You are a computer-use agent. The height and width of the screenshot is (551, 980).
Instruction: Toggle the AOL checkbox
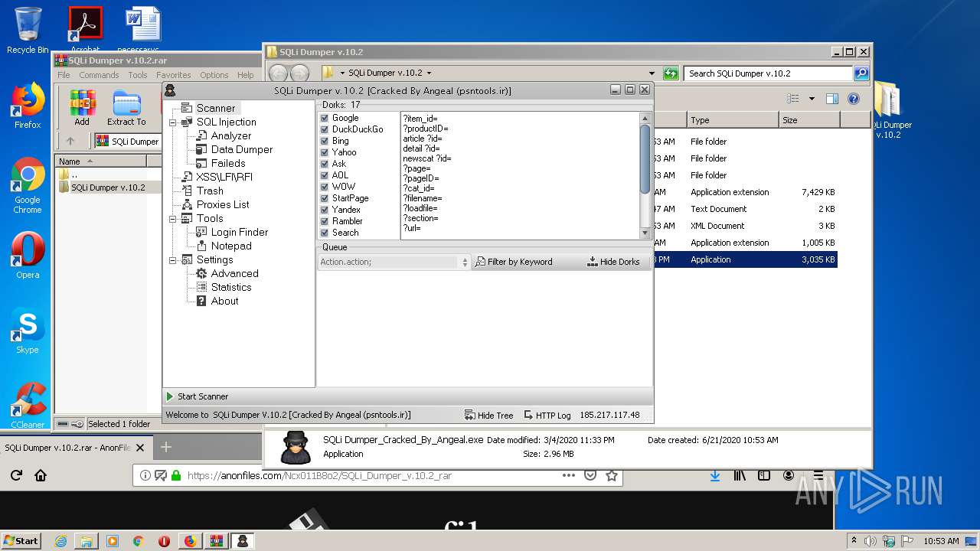(x=325, y=175)
